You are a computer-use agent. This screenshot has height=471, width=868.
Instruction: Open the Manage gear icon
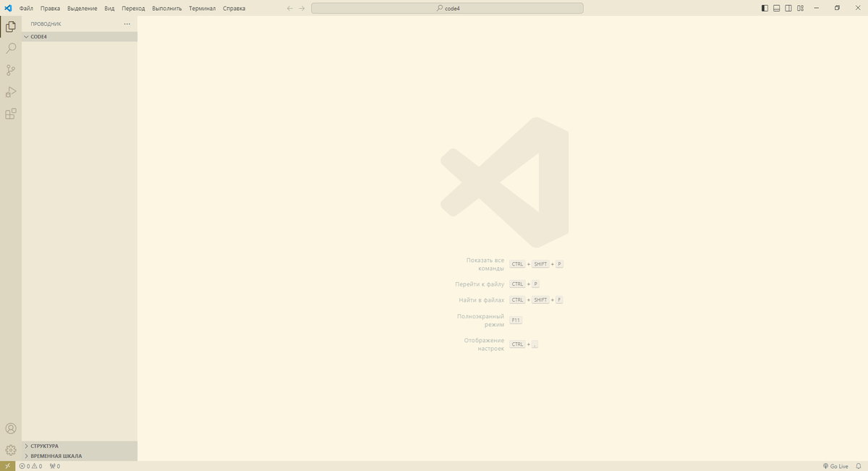(11, 449)
